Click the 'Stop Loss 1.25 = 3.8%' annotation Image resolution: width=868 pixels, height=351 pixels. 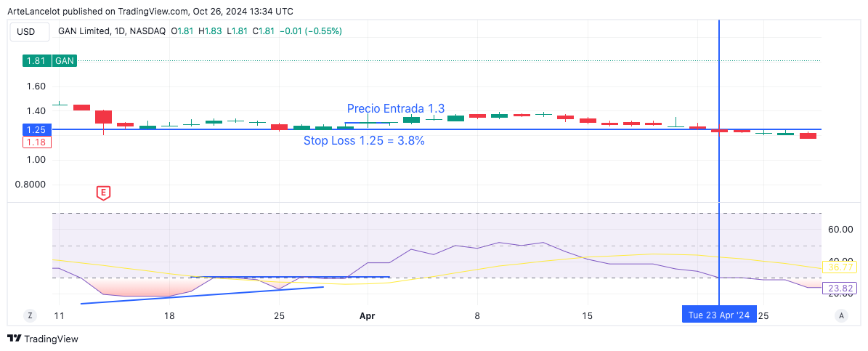[364, 141]
